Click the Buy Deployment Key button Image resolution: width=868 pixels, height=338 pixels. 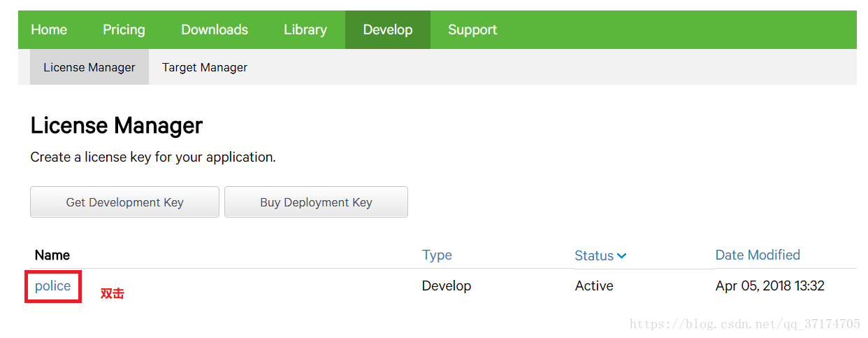316,202
